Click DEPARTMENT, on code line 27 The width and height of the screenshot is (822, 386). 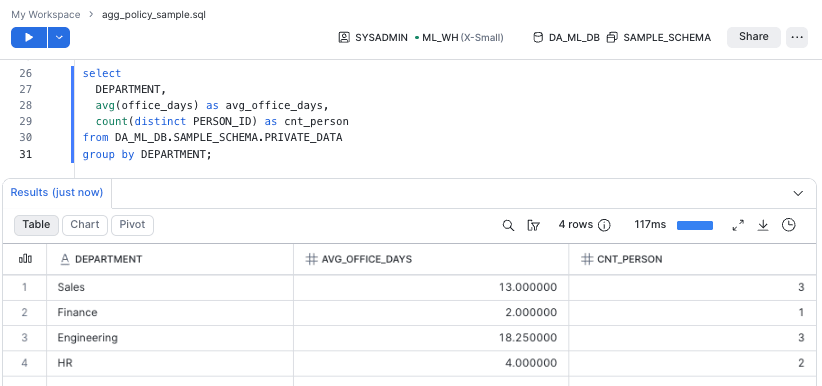point(131,90)
